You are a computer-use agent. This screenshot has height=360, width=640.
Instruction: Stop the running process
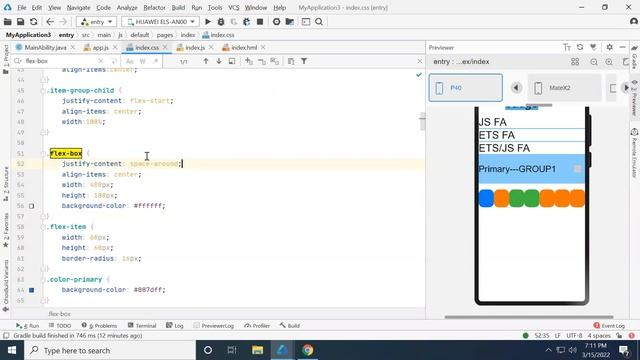(260, 22)
